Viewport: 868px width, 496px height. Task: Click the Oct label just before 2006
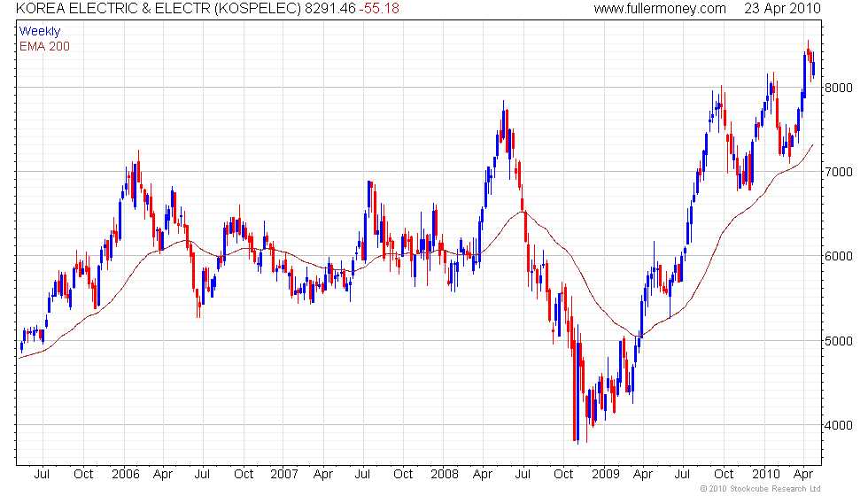[83, 474]
